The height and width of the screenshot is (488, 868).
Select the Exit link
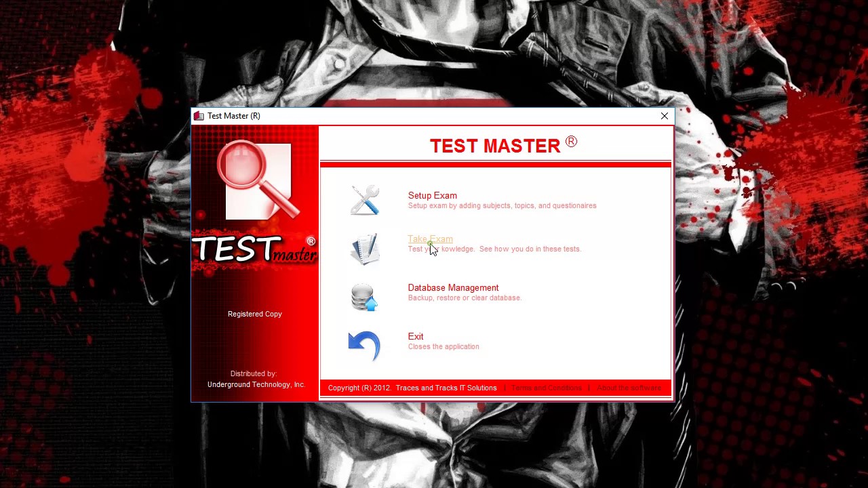pyautogui.click(x=416, y=336)
